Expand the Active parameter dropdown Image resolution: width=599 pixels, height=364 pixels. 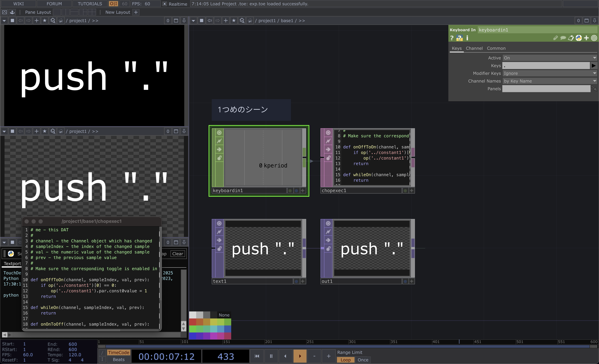pos(595,58)
